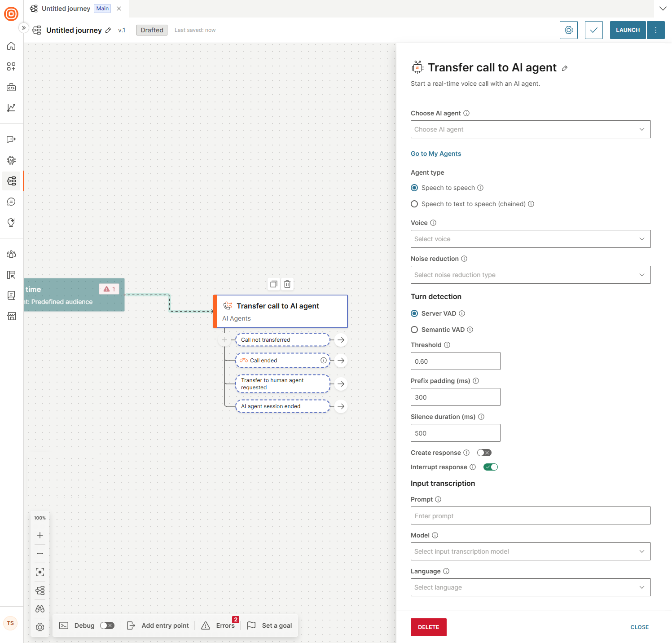Open the more options menu beside Launch
The height and width of the screenshot is (643, 672).
point(655,30)
